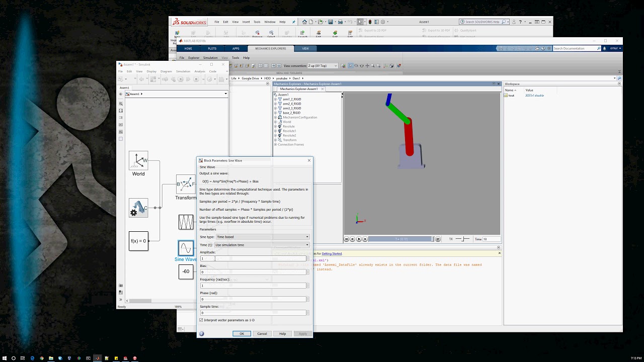Toggle loop playback in Mechanics Explorer
Image resolution: width=644 pixels, height=362 pixels.
click(438, 239)
